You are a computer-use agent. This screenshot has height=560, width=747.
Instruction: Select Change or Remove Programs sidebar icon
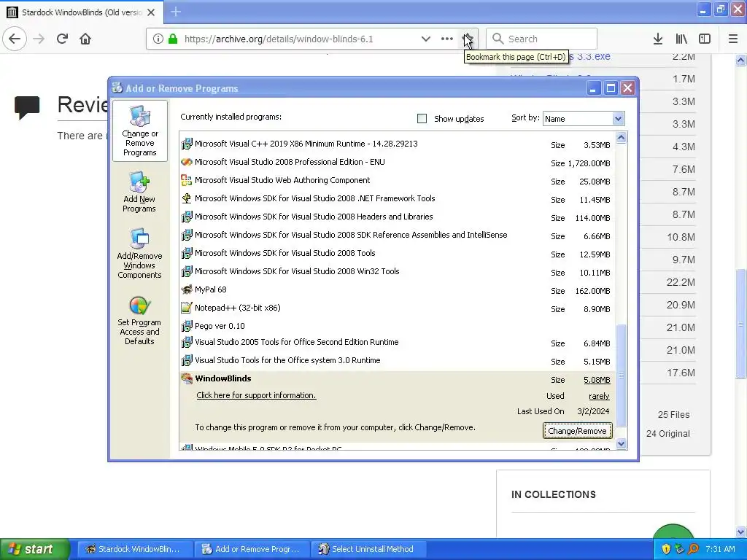click(x=139, y=131)
